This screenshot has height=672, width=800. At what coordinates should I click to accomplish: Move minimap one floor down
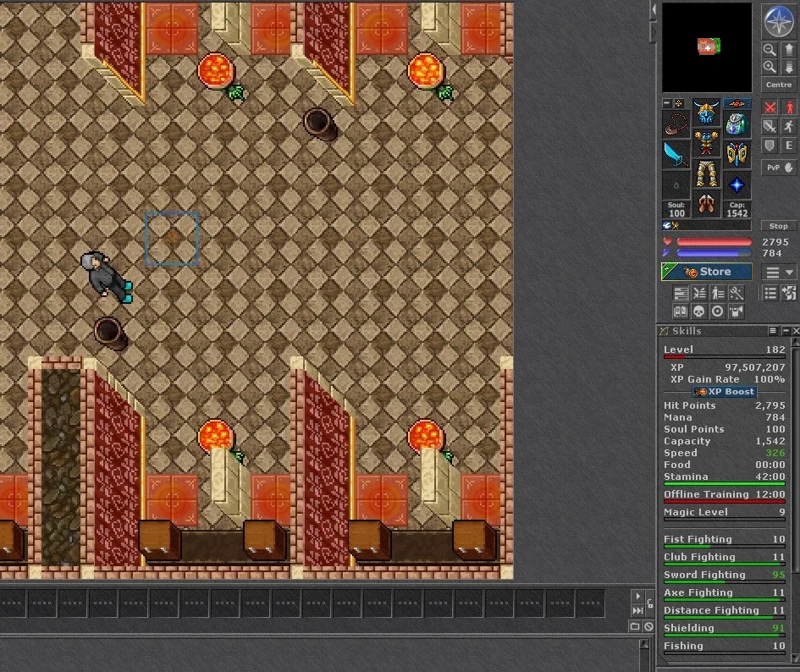tap(789, 67)
